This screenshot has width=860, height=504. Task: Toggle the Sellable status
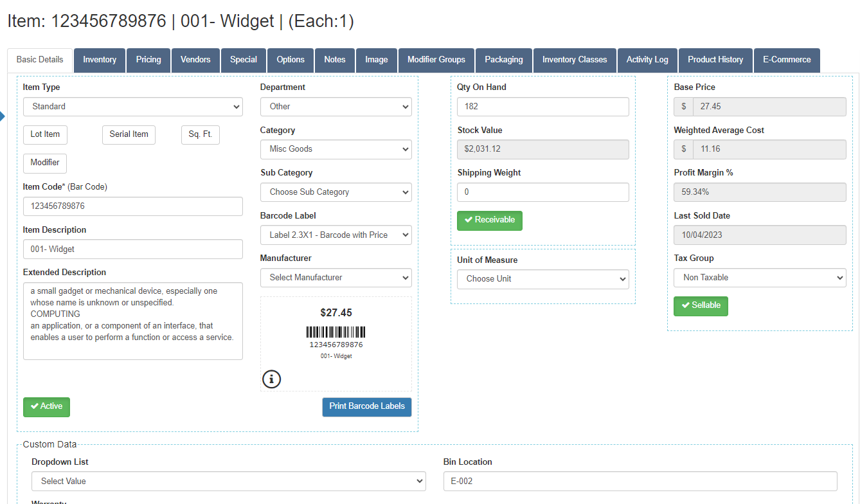click(701, 306)
